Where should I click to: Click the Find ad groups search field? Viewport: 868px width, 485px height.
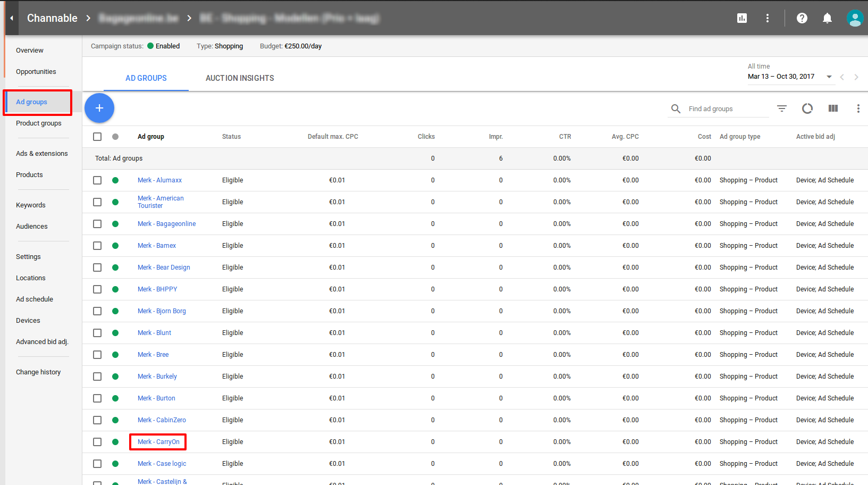tap(726, 109)
